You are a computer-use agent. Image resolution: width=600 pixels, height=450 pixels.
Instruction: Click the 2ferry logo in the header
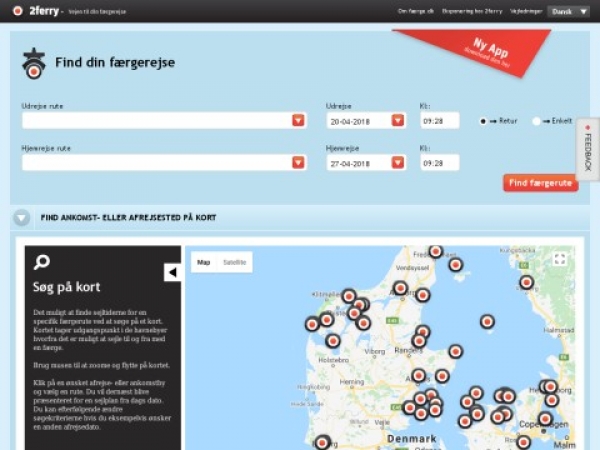coord(36,11)
